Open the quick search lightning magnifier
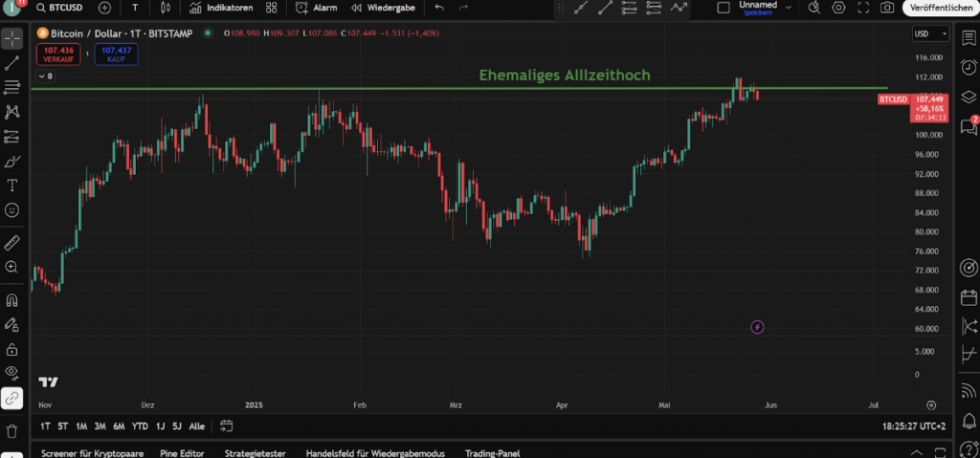Viewport: 980px width, 458px height. click(x=813, y=8)
